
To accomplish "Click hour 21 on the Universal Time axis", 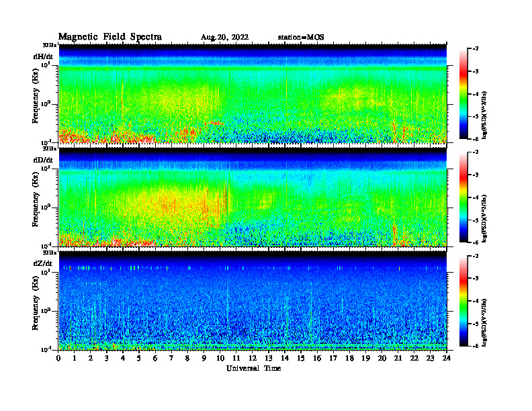I will pyautogui.click(x=398, y=359).
